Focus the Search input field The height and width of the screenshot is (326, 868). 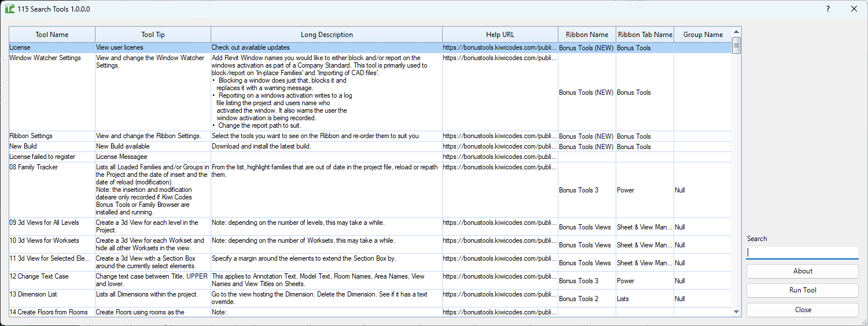click(x=803, y=253)
